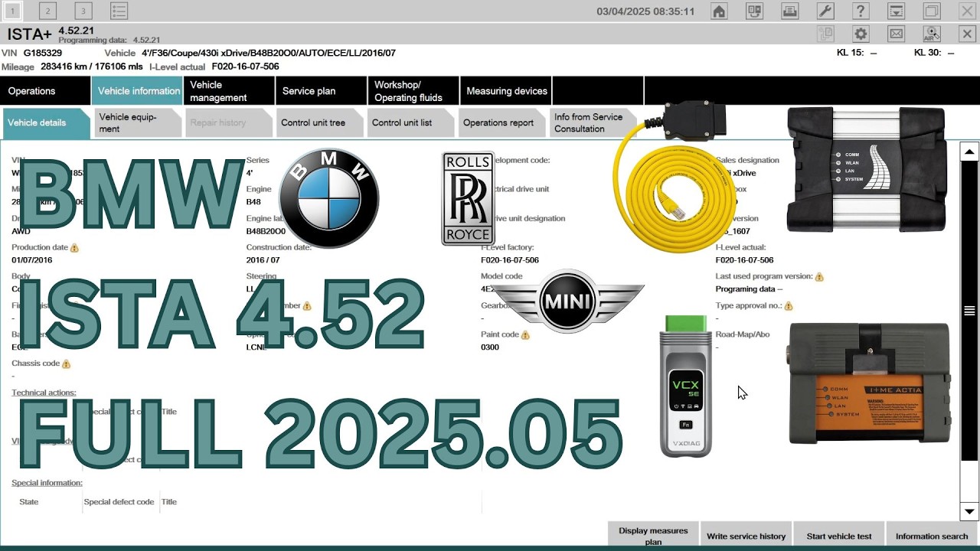Image resolution: width=980 pixels, height=551 pixels.
Task: Open the Vehicle equipment sub-tab
Action: point(138,122)
